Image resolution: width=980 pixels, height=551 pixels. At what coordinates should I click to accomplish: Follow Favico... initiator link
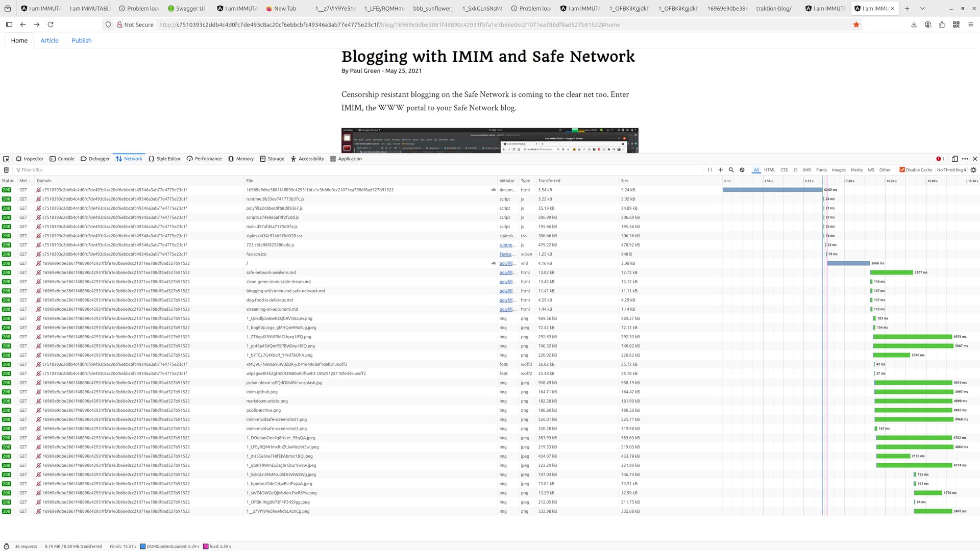[x=507, y=254]
